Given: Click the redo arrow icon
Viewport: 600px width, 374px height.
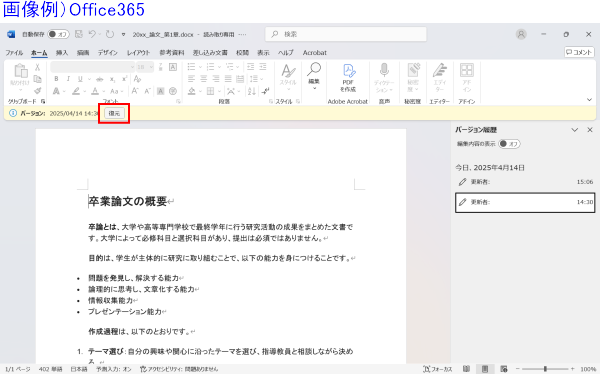Looking at the screenshot, I should (x=110, y=34).
